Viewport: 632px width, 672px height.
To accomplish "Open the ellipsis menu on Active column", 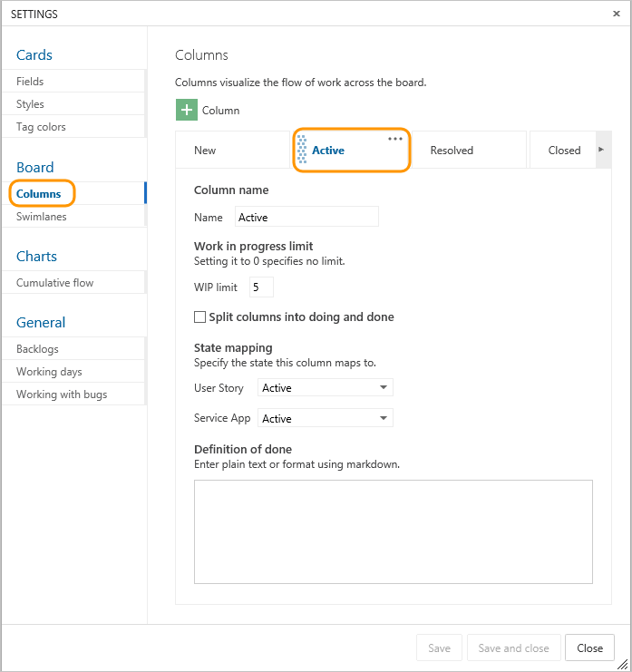I will [x=395, y=139].
